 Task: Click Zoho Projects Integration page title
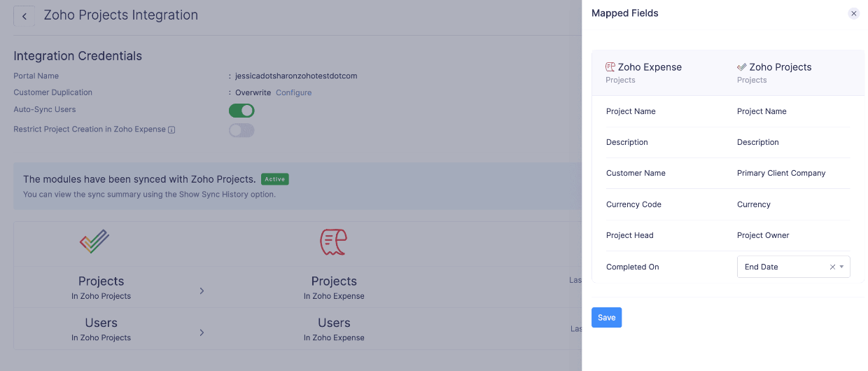tap(121, 15)
